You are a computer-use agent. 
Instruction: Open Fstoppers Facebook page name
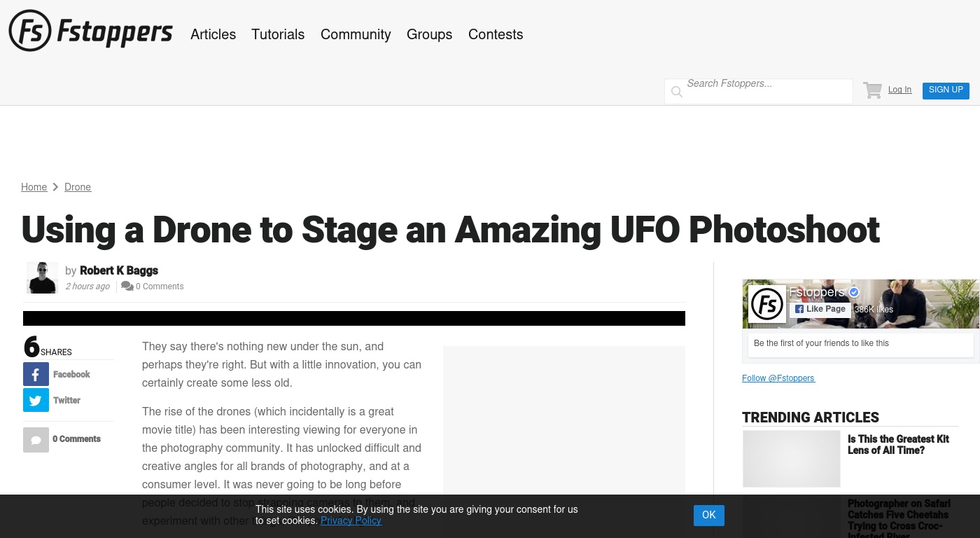(x=817, y=292)
